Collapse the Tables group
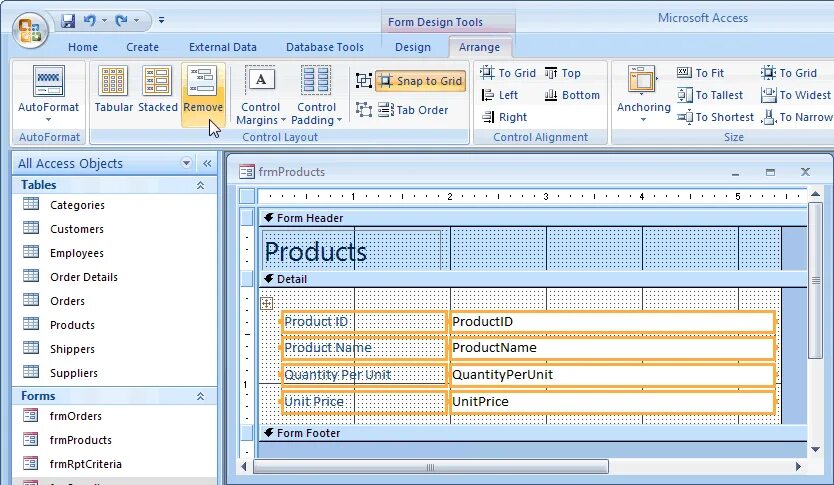834x485 pixels. point(201,185)
